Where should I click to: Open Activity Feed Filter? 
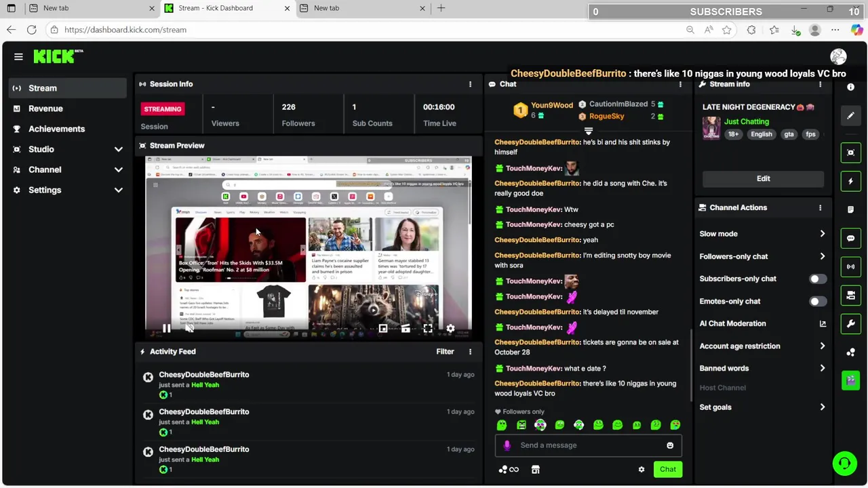[x=445, y=351]
